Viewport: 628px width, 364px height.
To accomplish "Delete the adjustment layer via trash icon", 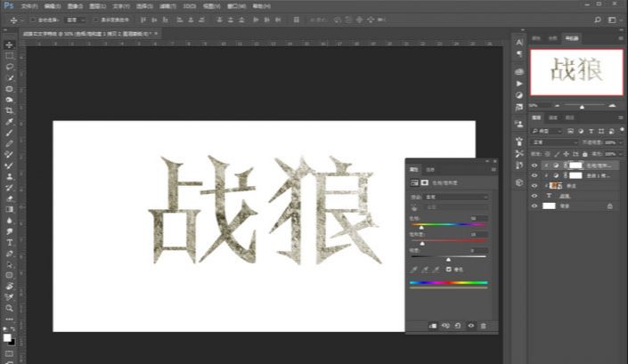I will tap(484, 326).
